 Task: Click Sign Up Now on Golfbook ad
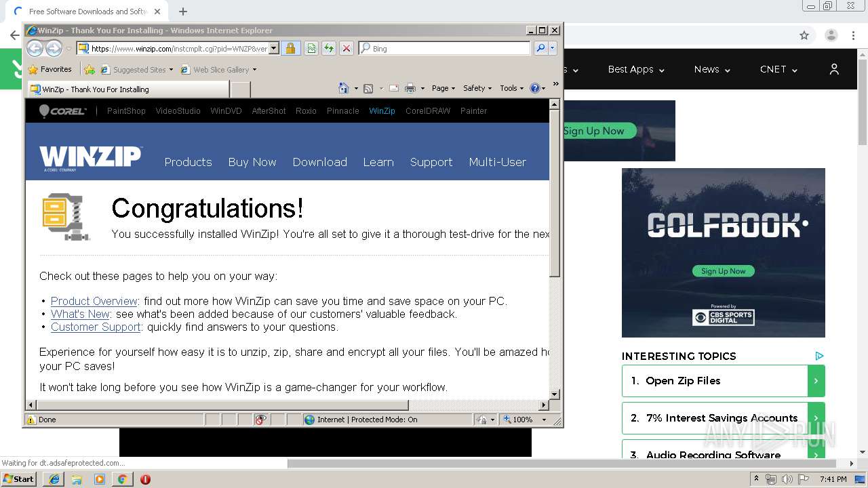click(x=723, y=271)
